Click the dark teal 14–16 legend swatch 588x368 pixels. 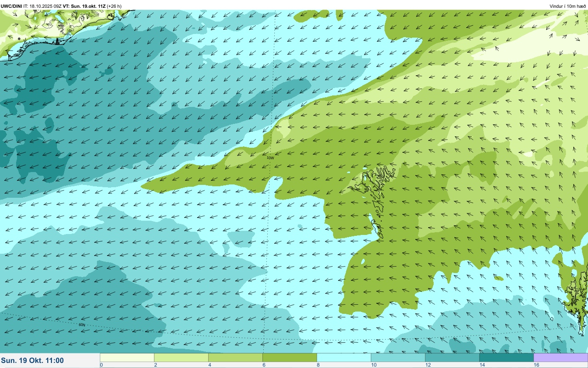coord(506,357)
